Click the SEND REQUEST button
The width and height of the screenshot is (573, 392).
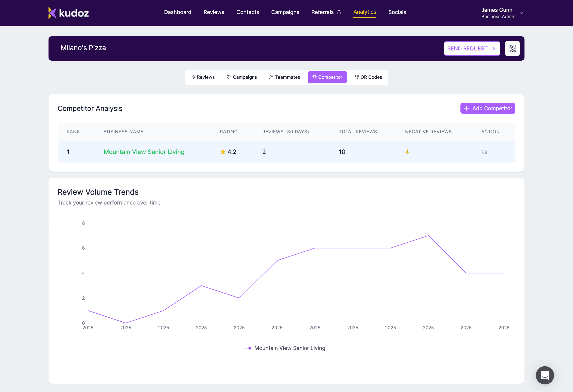(x=467, y=48)
